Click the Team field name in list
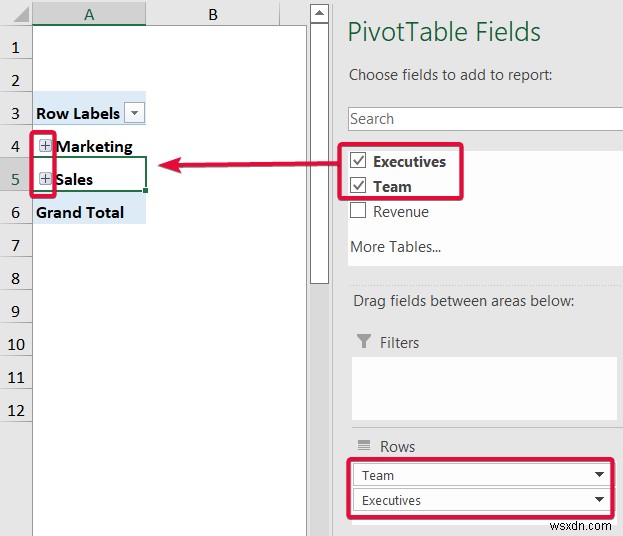 [392, 186]
